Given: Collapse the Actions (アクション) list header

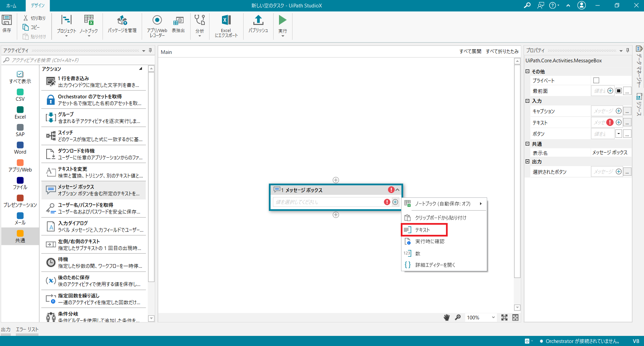Looking at the screenshot, I should pyautogui.click(x=141, y=69).
